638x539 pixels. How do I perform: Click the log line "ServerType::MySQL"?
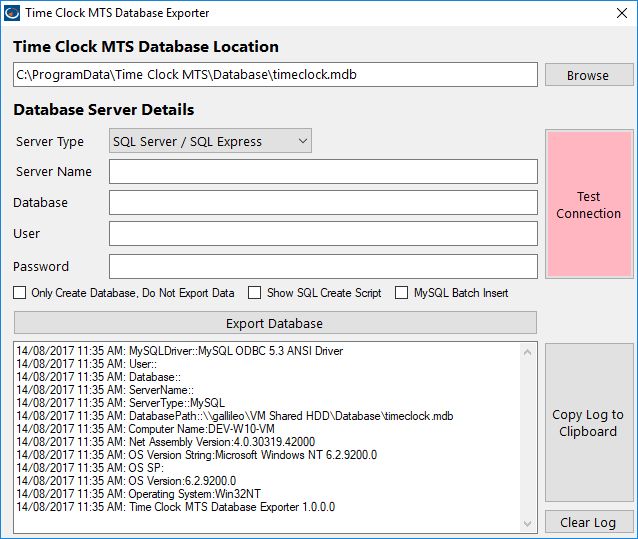tap(120, 403)
